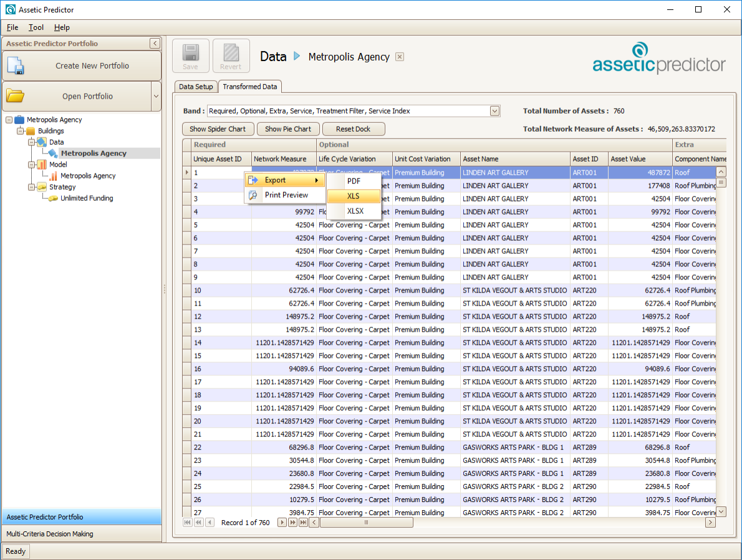742x560 pixels.
Task: Jump to last record using the navigator icon
Action: click(304, 522)
